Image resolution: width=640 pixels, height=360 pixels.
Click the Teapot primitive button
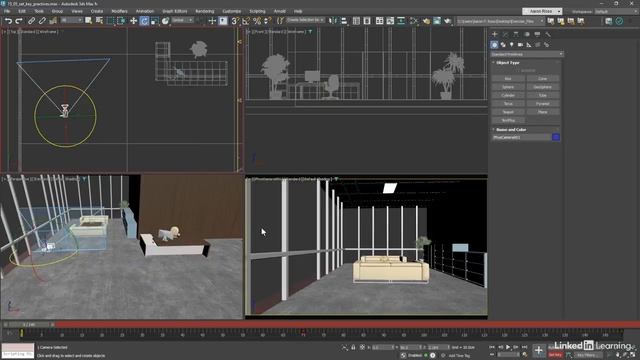[508, 112]
